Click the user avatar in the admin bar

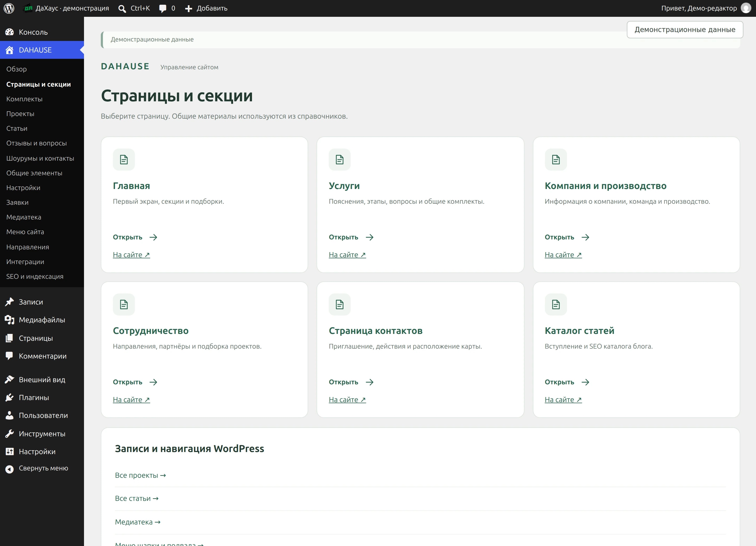[746, 8]
